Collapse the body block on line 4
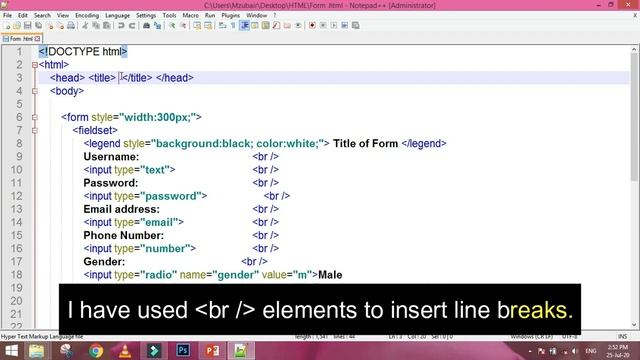The width and height of the screenshot is (640, 360). coord(35,91)
